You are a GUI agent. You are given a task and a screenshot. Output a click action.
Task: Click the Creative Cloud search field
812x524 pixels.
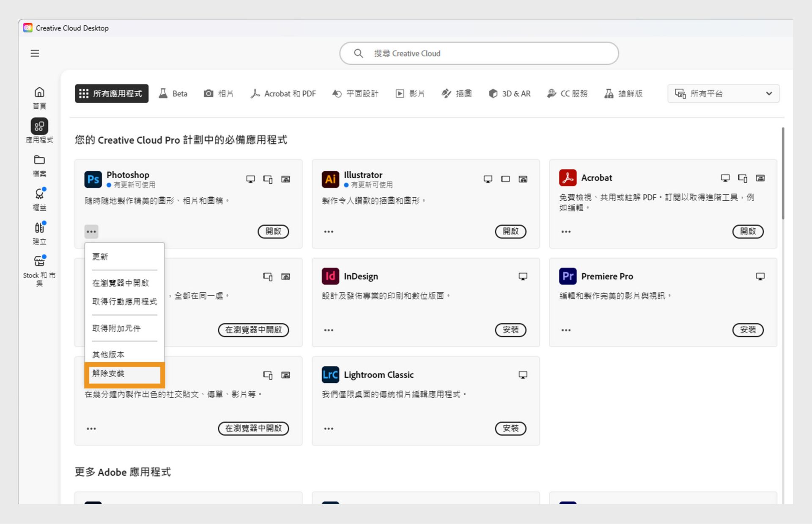click(478, 53)
